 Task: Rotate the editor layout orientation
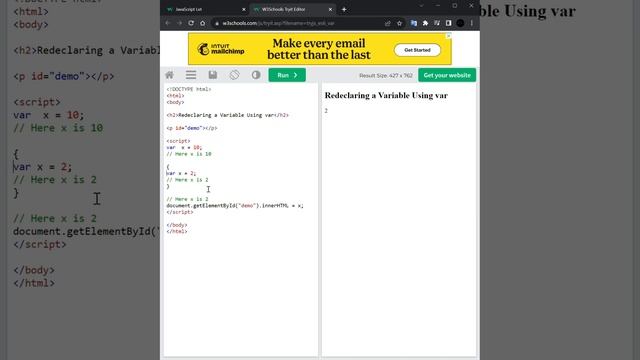click(x=234, y=75)
